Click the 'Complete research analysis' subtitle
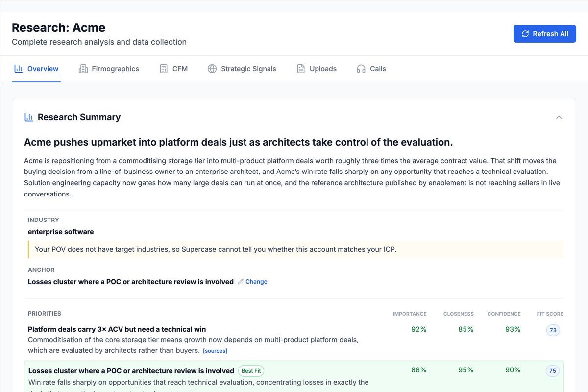Viewport: 588px width, 392px height. pyautogui.click(x=99, y=42)
